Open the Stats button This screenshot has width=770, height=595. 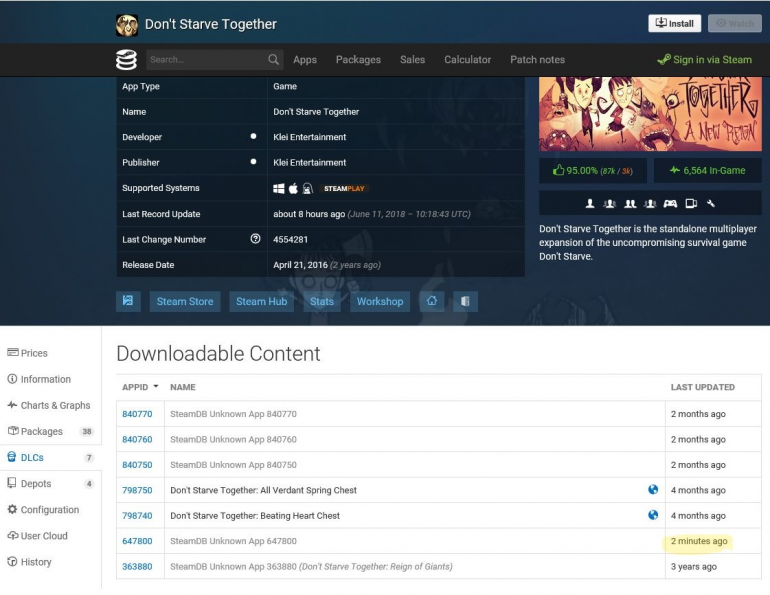tap(322, 301)
